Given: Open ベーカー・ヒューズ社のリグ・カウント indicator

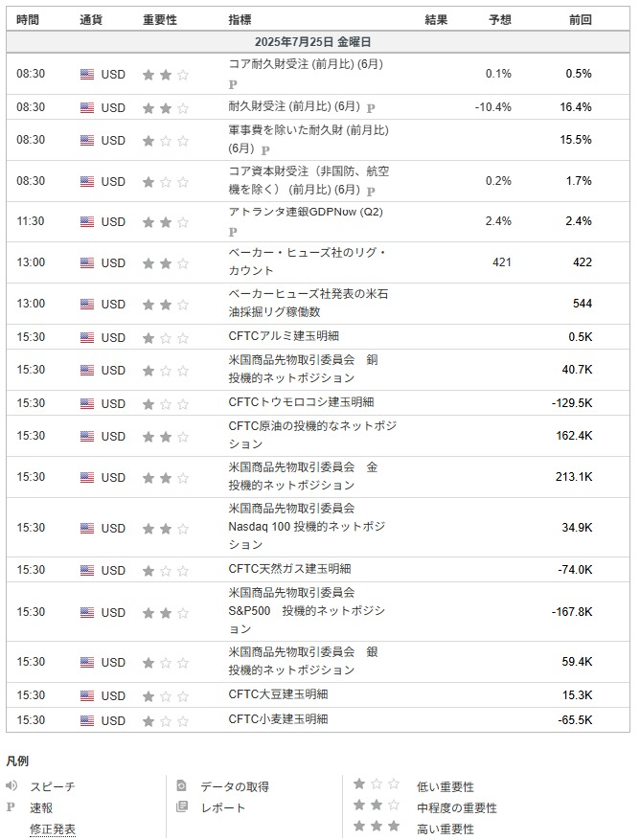Looking at the screenshot, I should [308, 261].
